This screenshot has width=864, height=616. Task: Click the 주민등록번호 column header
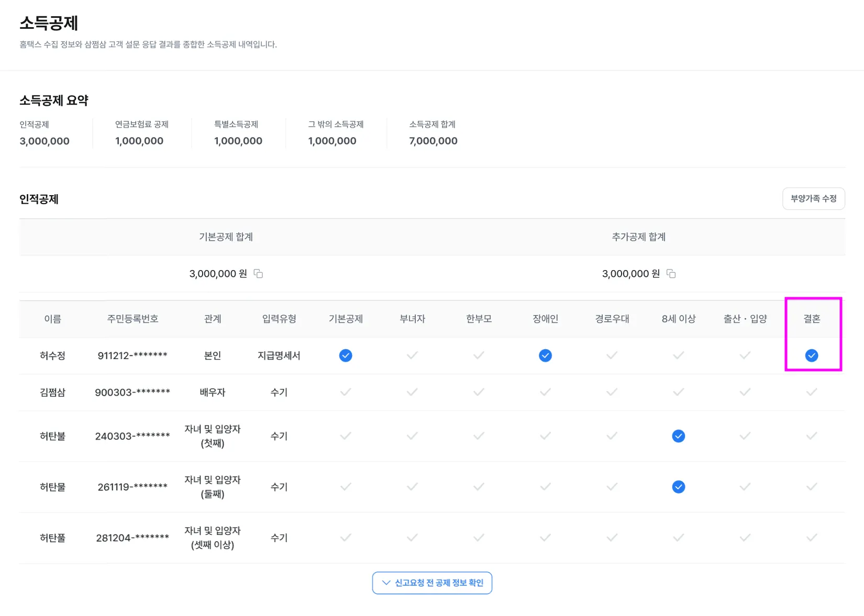point(132,319)
